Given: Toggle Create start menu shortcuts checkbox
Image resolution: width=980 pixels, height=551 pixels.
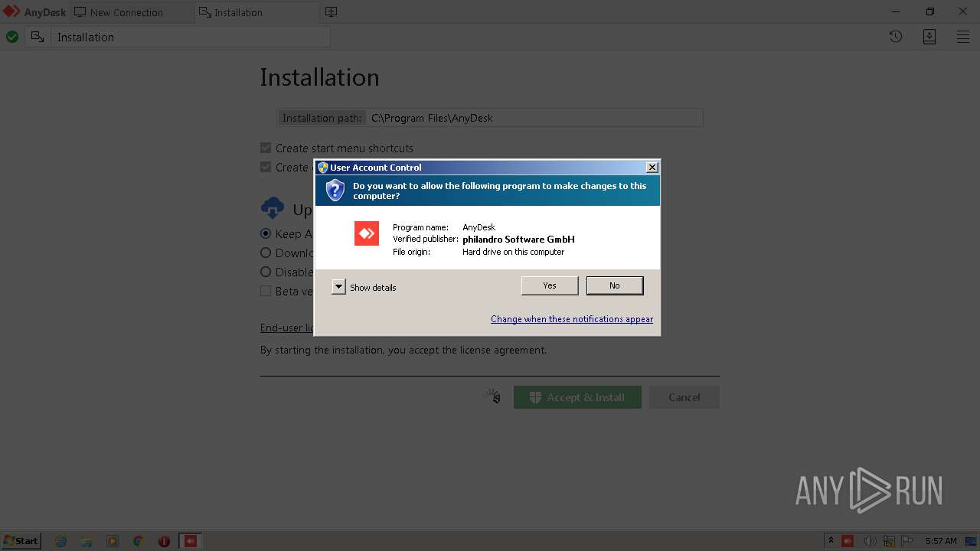Looking at the screenshot, I should tap(266, 148).
